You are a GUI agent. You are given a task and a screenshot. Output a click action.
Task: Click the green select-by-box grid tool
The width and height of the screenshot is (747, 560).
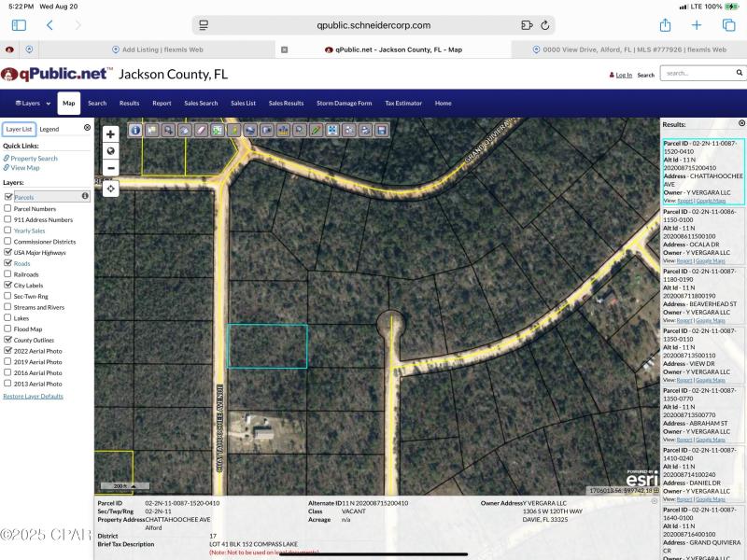click(x=218, y=130)
